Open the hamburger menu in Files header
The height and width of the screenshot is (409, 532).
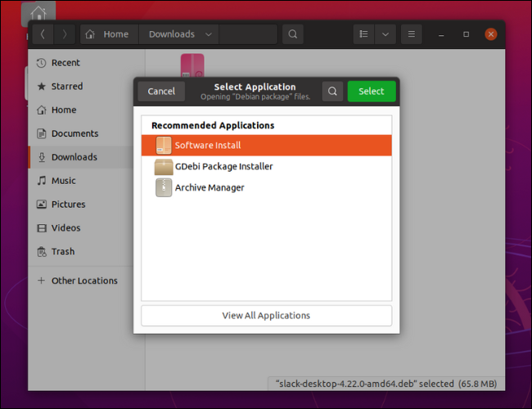(411, 34)
